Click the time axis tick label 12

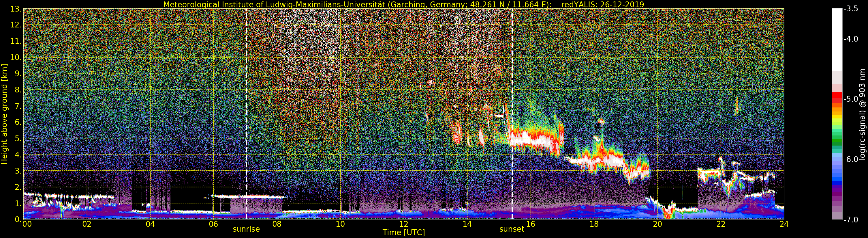[x=403, y=224]
